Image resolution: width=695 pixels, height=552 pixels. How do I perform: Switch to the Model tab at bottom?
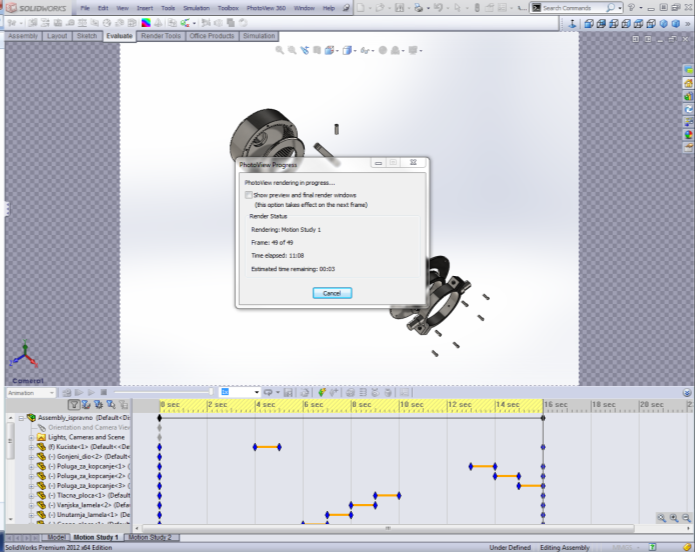[x=56, y=537]
